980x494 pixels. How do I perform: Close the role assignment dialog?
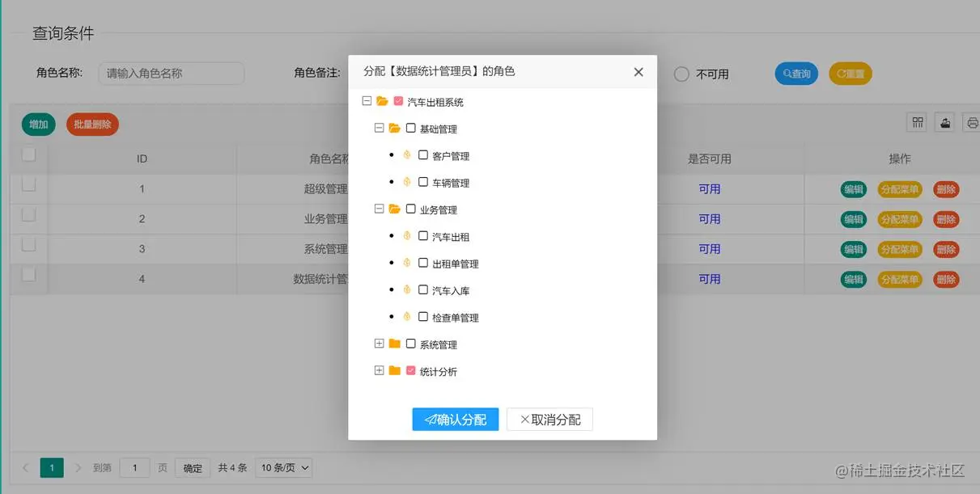tap(638, 72)
